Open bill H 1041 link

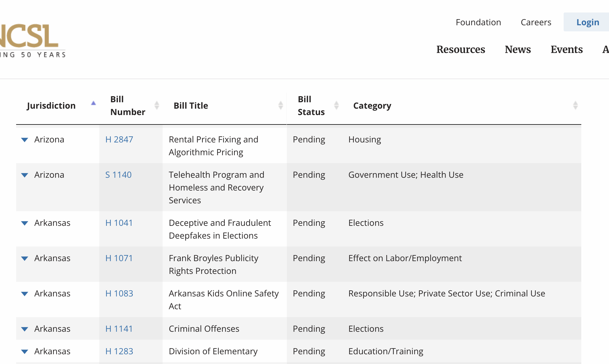pos(119,223)
